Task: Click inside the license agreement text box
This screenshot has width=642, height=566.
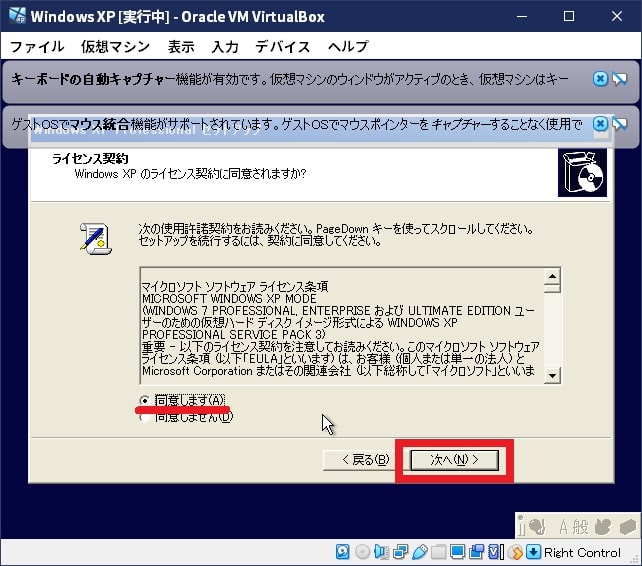Action: tap(342, 326)
